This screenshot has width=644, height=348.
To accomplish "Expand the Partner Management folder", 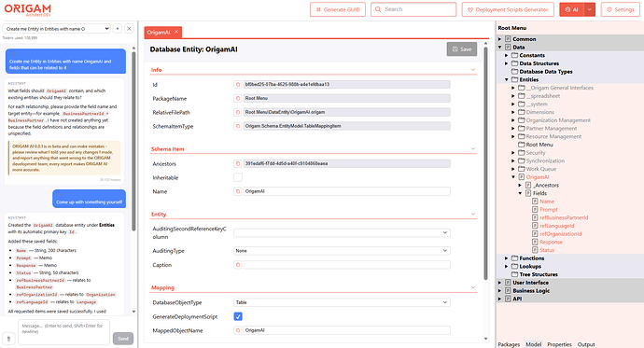I will tap(513, 129).
